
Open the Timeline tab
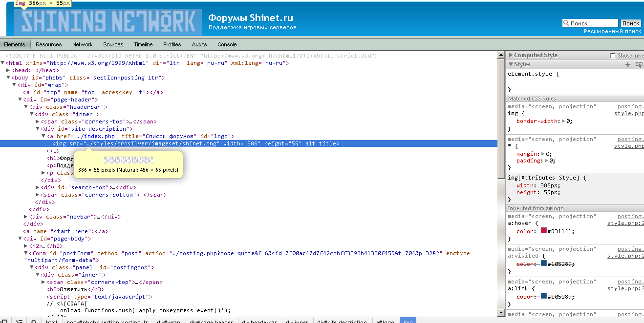pyautogui.click(x=143, y=44)
